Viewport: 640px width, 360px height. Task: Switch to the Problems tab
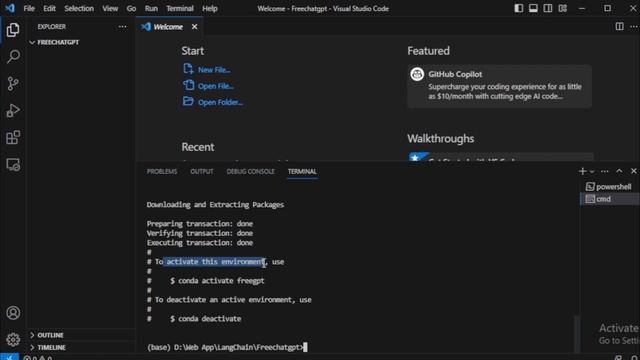[x=162, y=171]
